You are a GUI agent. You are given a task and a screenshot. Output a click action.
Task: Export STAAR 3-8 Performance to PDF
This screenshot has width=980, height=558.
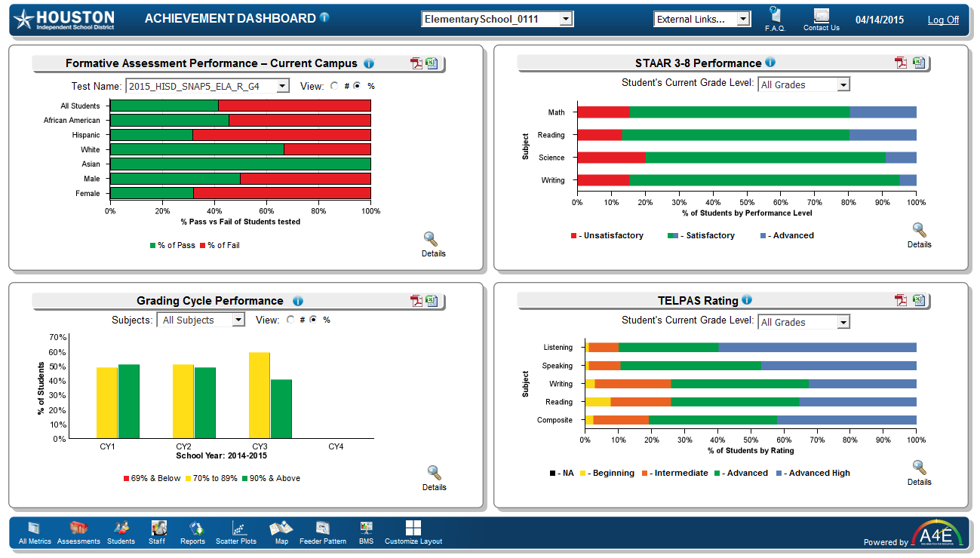[x=901, y=63]
